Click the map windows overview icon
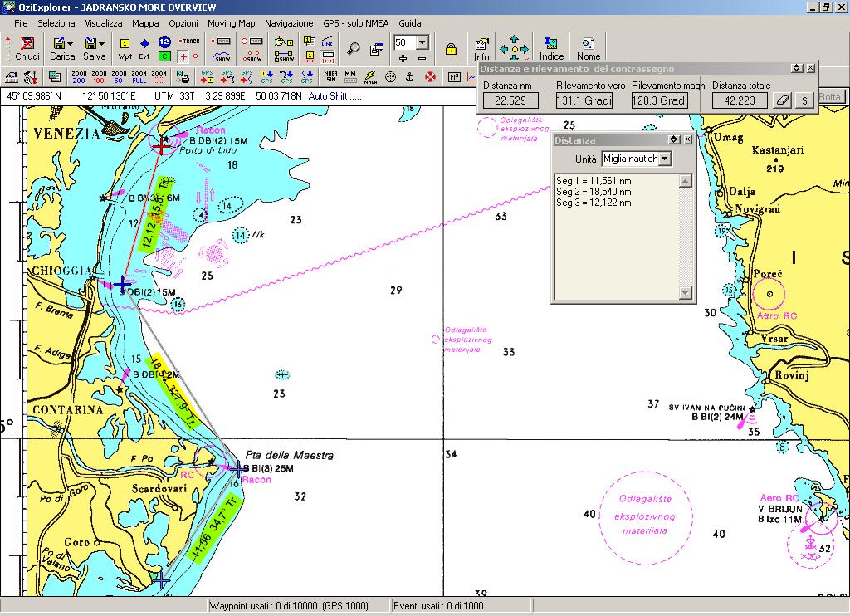 pyautogui.click(x=377, y=49)
